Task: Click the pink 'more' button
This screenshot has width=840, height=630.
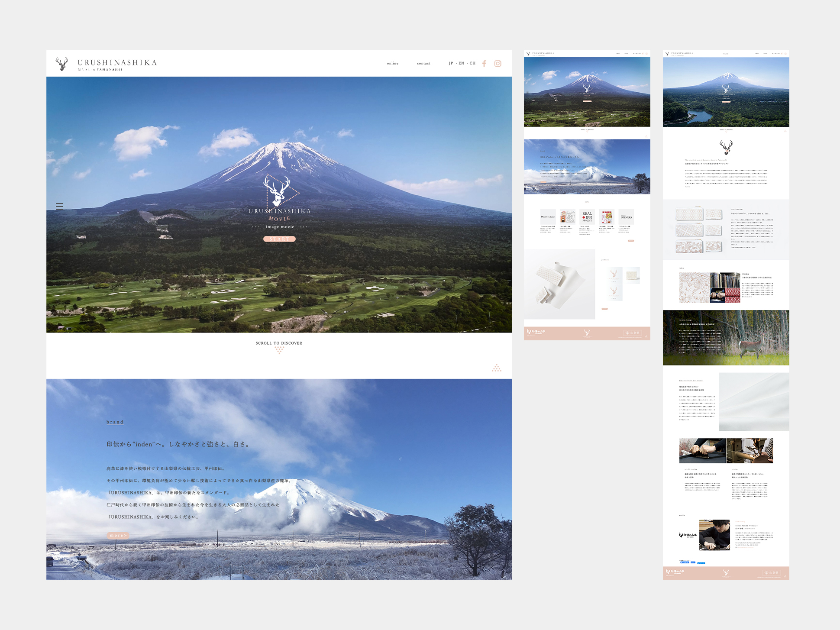Action: pyautogui.click(x=118, y=536)
